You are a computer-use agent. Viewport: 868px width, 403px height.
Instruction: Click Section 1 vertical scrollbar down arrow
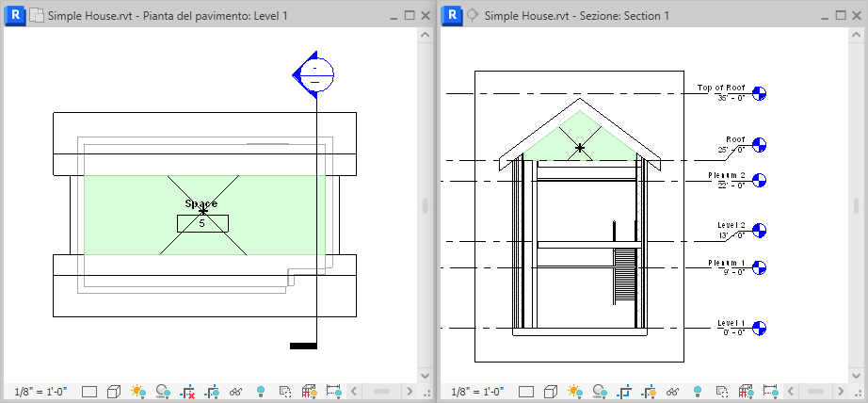click(857, 376)
